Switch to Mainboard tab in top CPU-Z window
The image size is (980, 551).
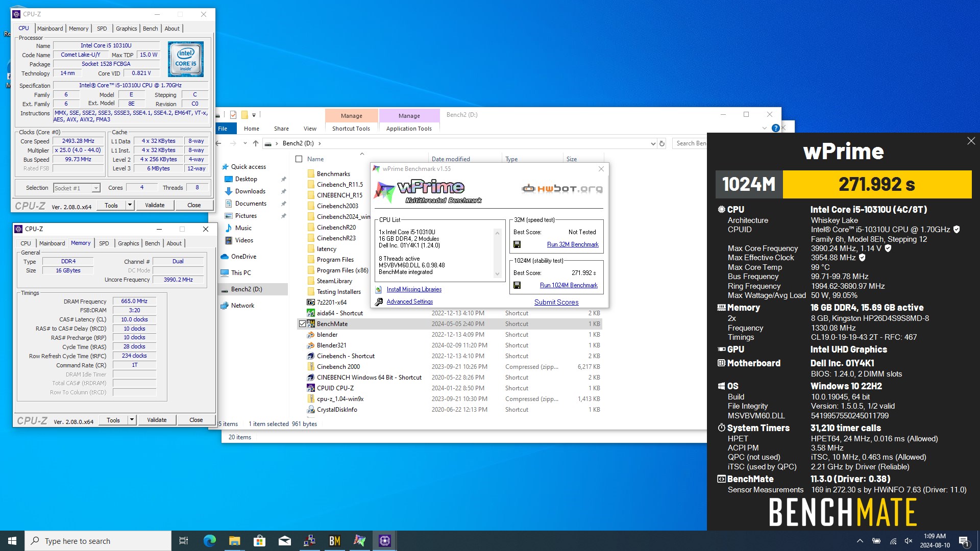pos(50,29)
